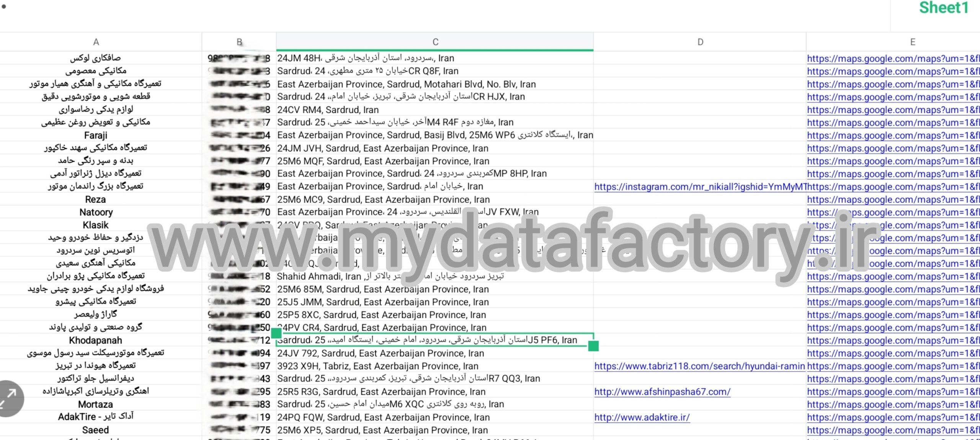Select the 25M6 XP5 Sardrud address cell
Viewport: 980px width, 440px height.
pos(382,430)
